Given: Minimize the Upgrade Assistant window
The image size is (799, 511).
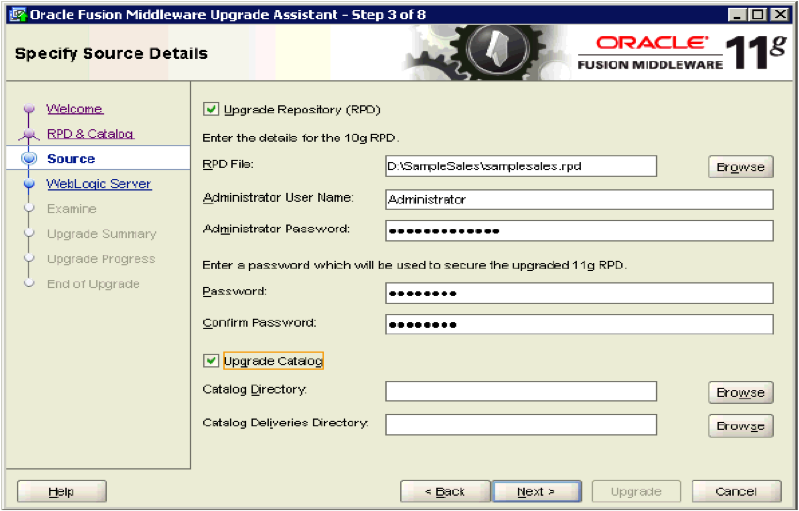Looking at the screenshot, I should coord(737,15).
